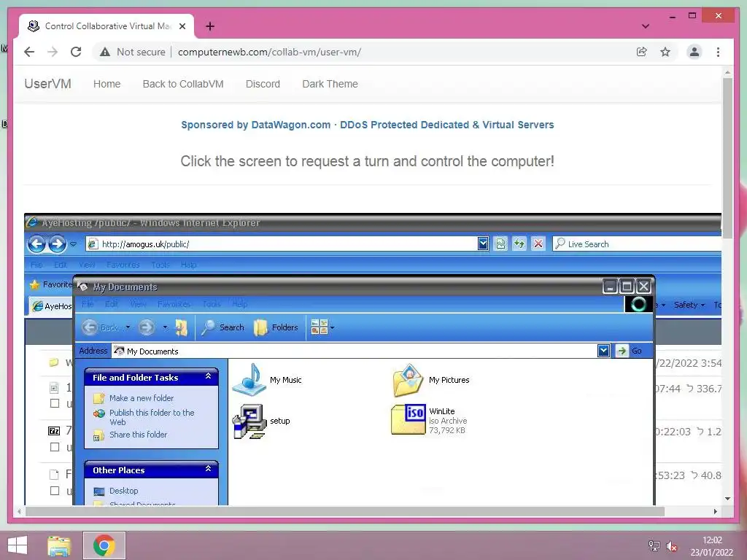Open a new Chrome tab
747x560 pixels.
[209, 26]
